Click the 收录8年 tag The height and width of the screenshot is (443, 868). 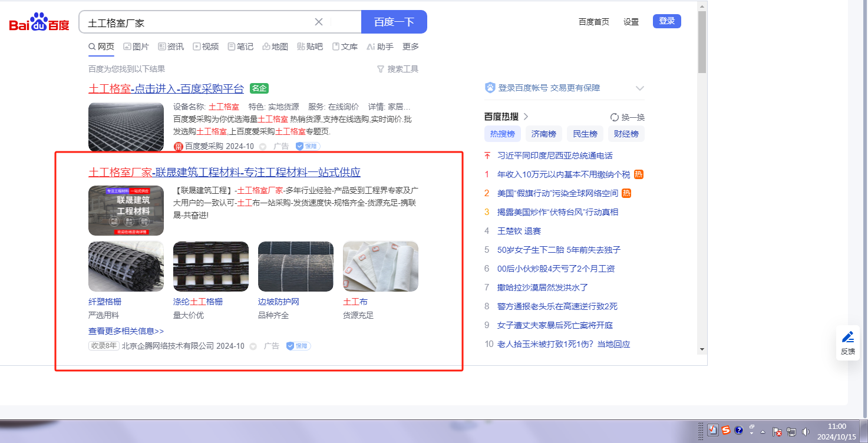[104, 346]
